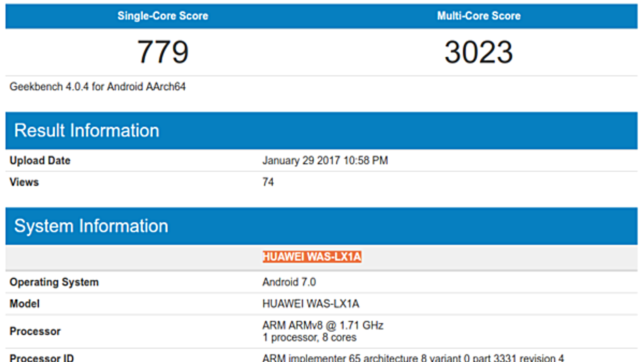This screenshot has width=644, height=362.
Task: Click the Operating System label
Action: point(54,282)
